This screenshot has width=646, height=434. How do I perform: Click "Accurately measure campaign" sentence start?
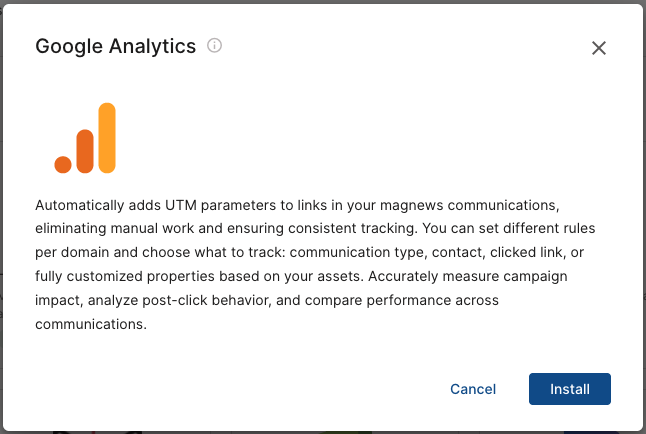click(x=468, y=276)
